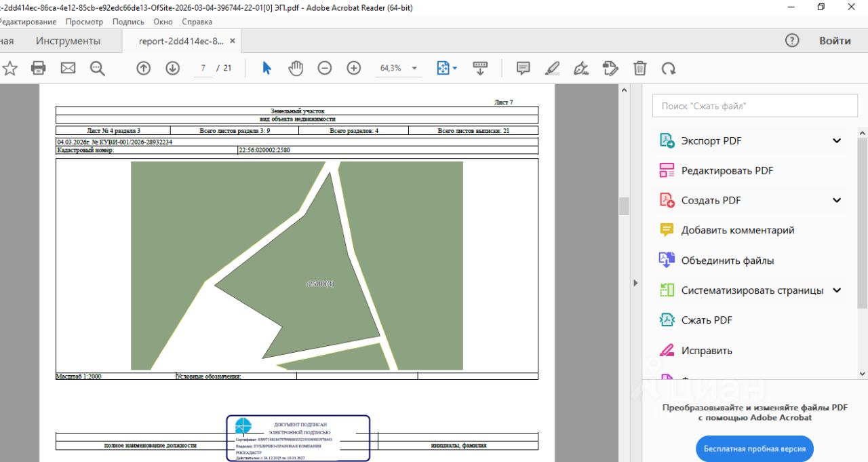Delete page with trash icon
868x462 pixels.
tap(639, 68)
